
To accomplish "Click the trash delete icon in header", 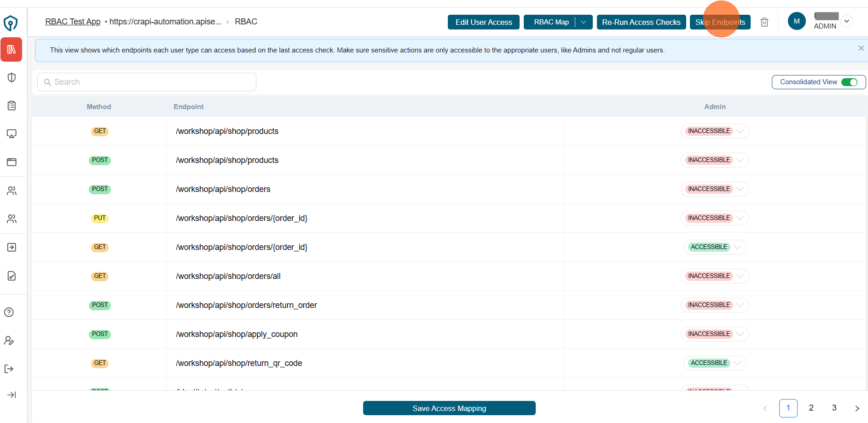I will [764, 22].
